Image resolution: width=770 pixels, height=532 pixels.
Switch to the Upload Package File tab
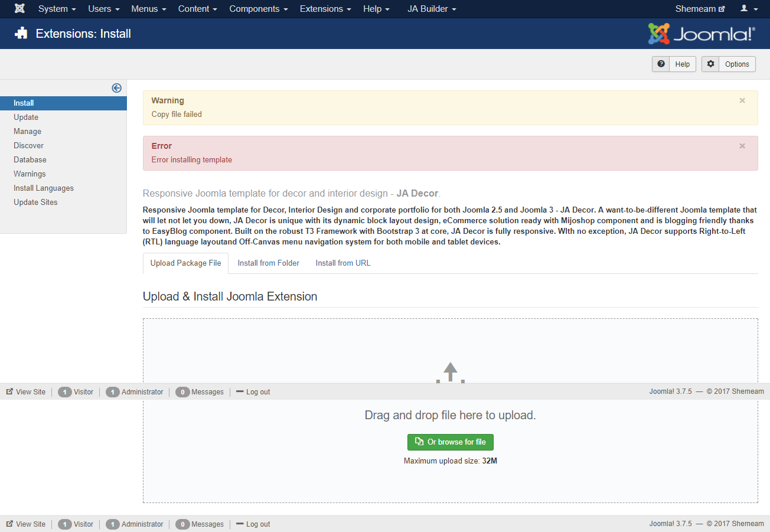(185, 263)
